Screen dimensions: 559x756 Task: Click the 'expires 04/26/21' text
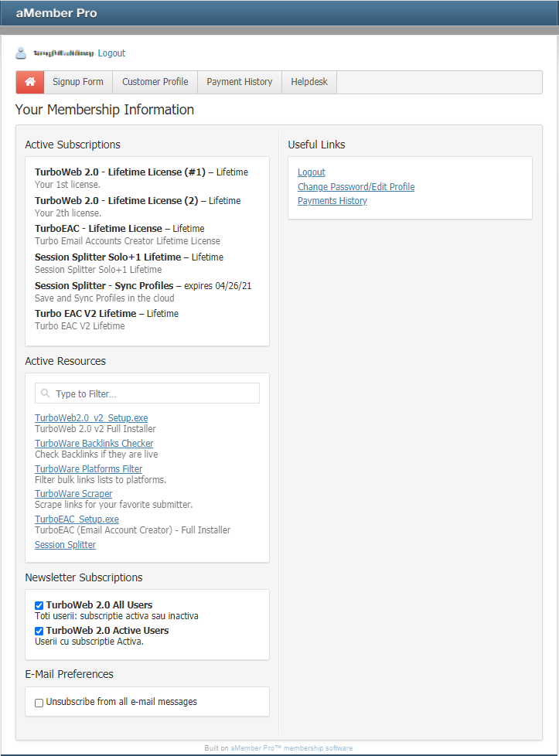(217, 285)
